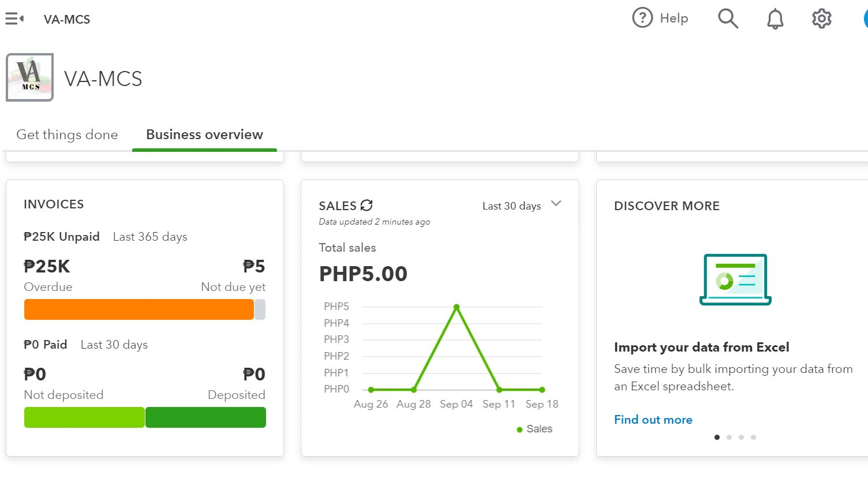Click the Sep 04 sales peak point
868x478 pixels.
coord(457,307)
